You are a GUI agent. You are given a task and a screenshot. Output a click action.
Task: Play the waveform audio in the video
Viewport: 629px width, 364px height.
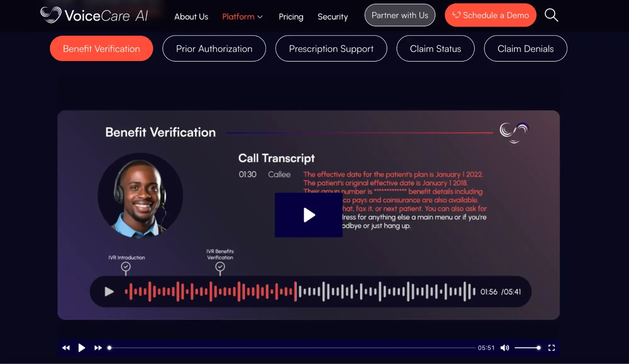[x=109, y=292]
